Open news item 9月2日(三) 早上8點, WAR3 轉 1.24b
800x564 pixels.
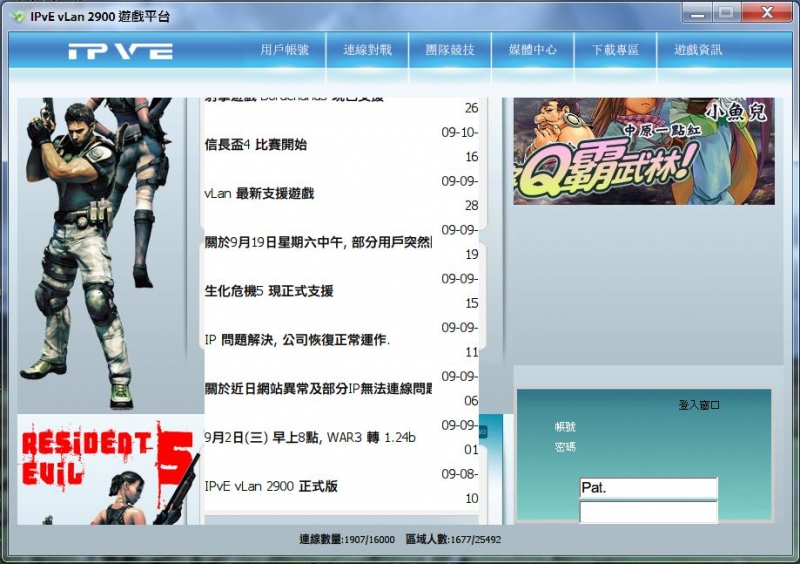tap(310, 437)
